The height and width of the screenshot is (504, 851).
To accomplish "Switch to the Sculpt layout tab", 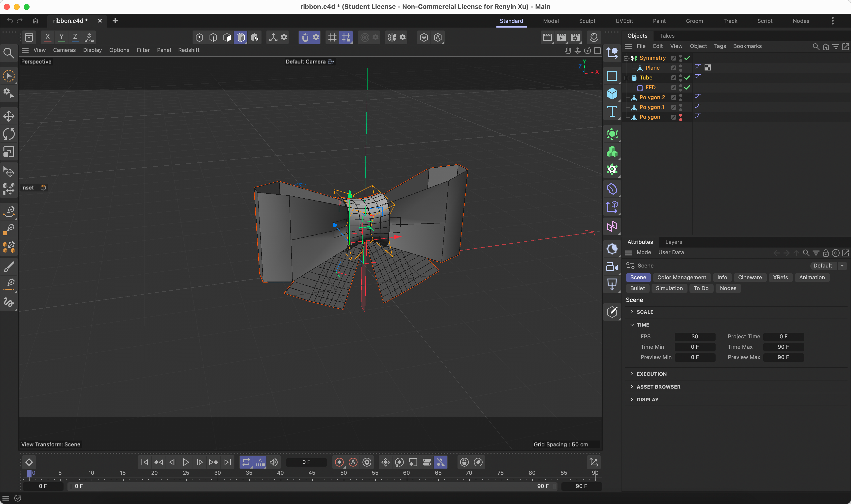I will point(587,21).
